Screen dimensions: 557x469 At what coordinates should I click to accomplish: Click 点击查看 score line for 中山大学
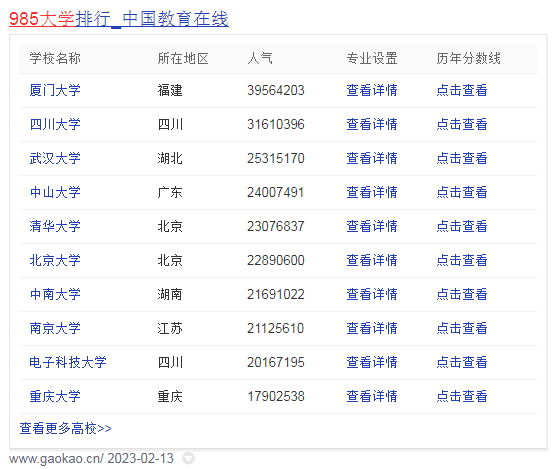462,192
